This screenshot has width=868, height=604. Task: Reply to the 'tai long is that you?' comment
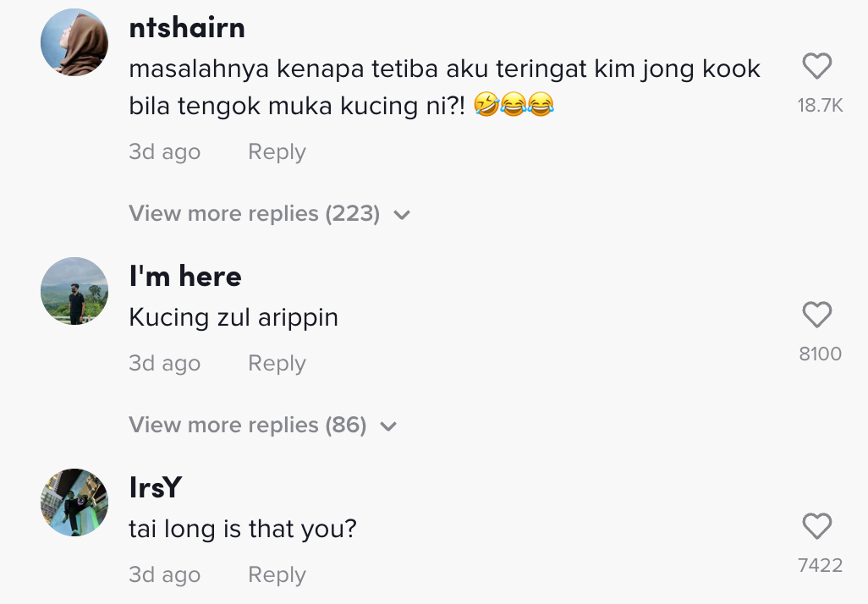click(x=277, y=575)
